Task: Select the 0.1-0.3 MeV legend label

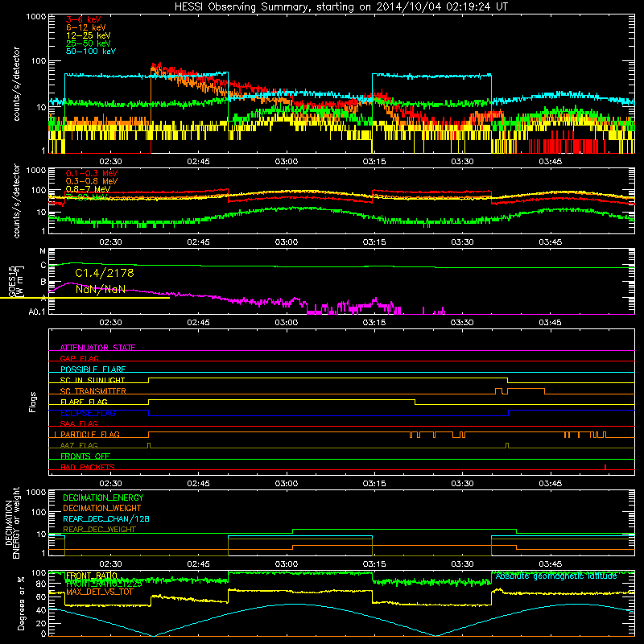Action: [x=92, y=173]
